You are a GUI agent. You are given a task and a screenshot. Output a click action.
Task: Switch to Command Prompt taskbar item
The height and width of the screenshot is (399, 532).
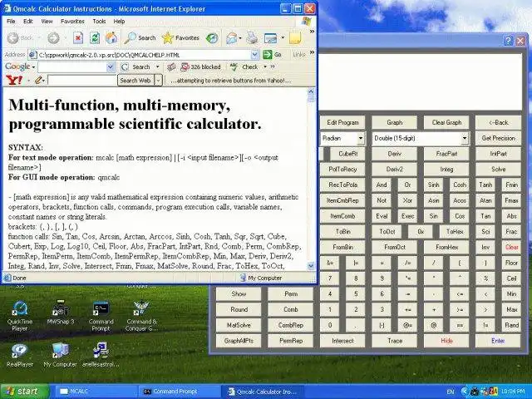tap(179, 392)
